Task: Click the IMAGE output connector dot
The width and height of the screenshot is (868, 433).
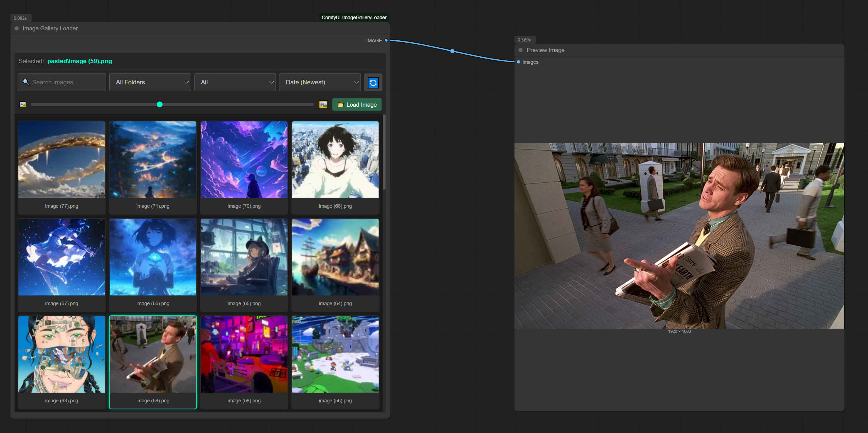Action: pyautogui.click(x=386, y=40)
